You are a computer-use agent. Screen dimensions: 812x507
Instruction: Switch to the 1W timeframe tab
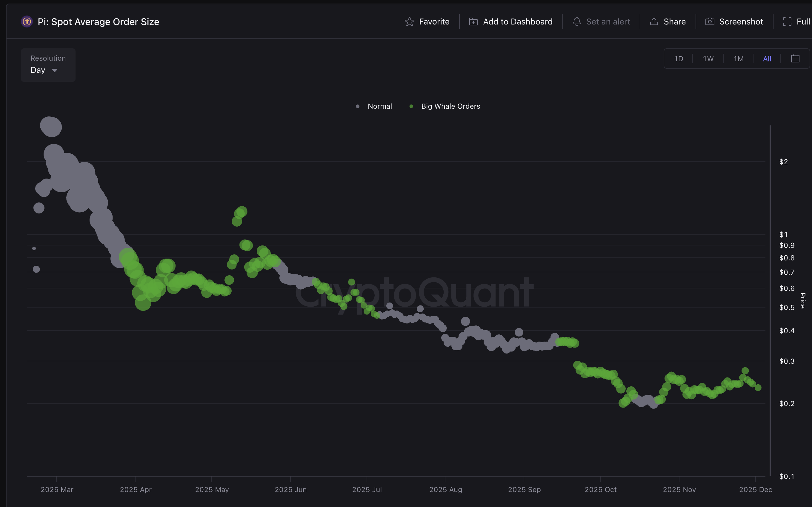tap(708, 58)
